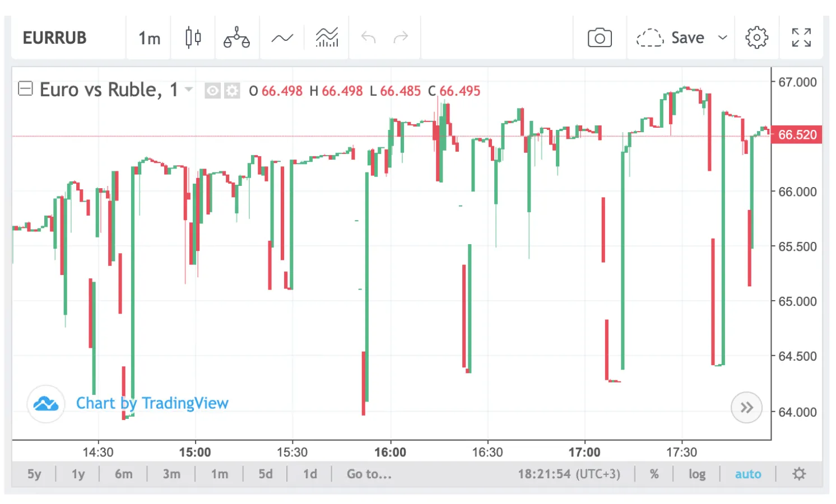Select the 3m date range
The width and height of the screenshot is (836, 504).
point(171,474)
